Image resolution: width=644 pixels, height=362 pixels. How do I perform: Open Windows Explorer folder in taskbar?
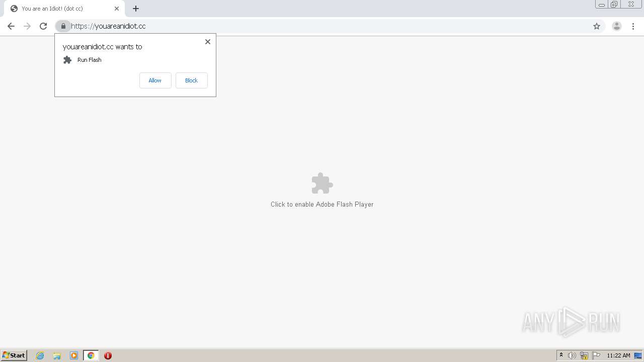tap(57, 355)
